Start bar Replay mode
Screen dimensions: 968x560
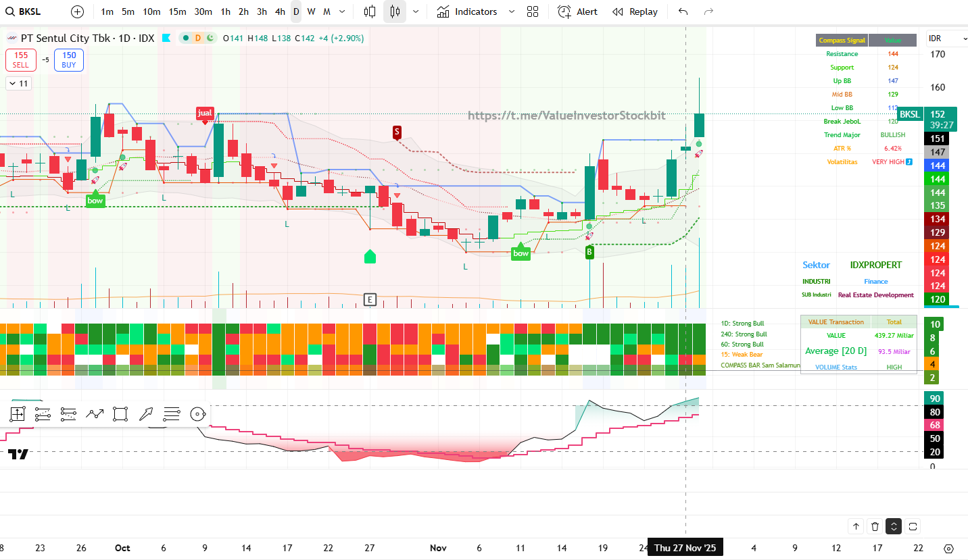coord(635,11)
